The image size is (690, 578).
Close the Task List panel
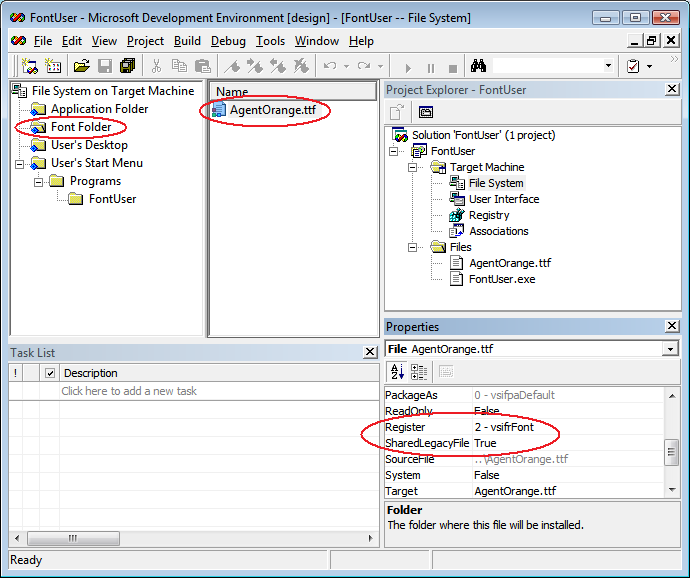click(x=370, y=352)
